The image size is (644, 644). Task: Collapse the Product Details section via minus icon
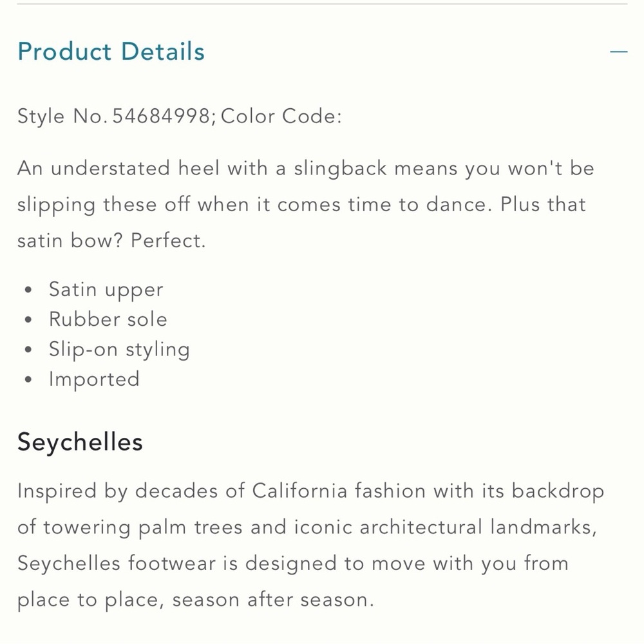[x=618, y=52]
